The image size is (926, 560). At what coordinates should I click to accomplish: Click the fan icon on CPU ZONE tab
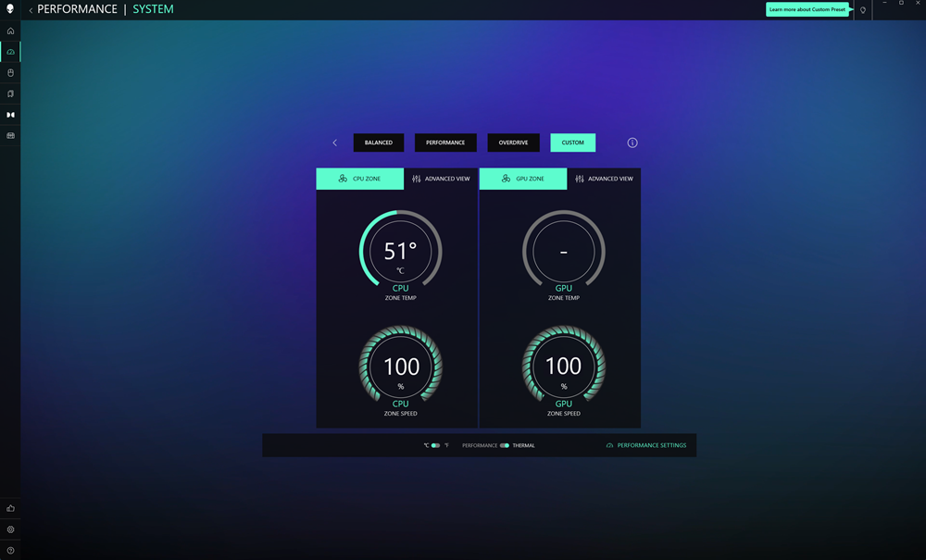[343, 179]
